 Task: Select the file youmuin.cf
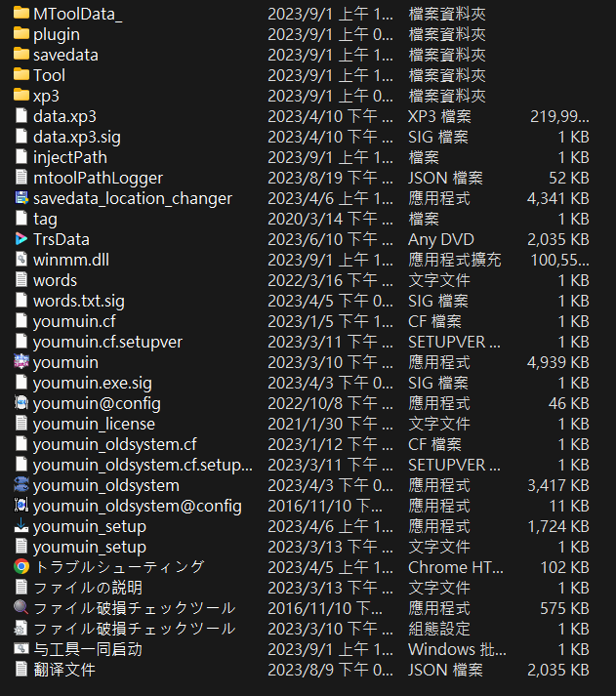click(74, 321)
